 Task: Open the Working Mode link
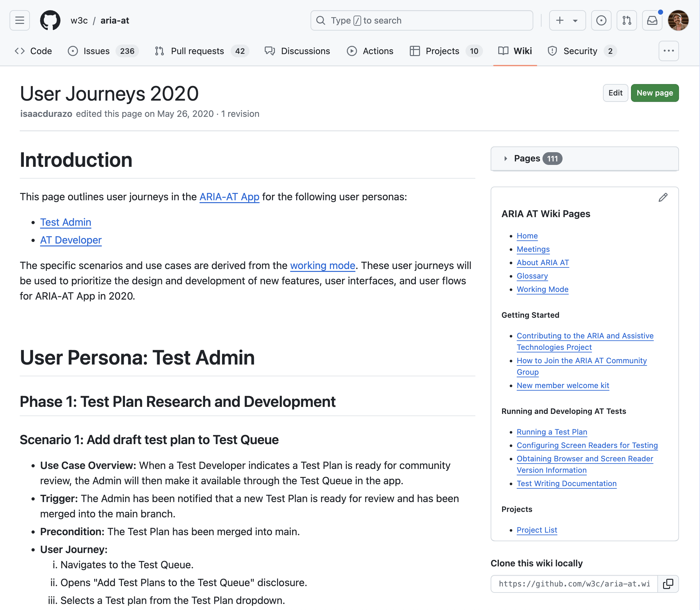pyautogui.click(x=542, y=289)
